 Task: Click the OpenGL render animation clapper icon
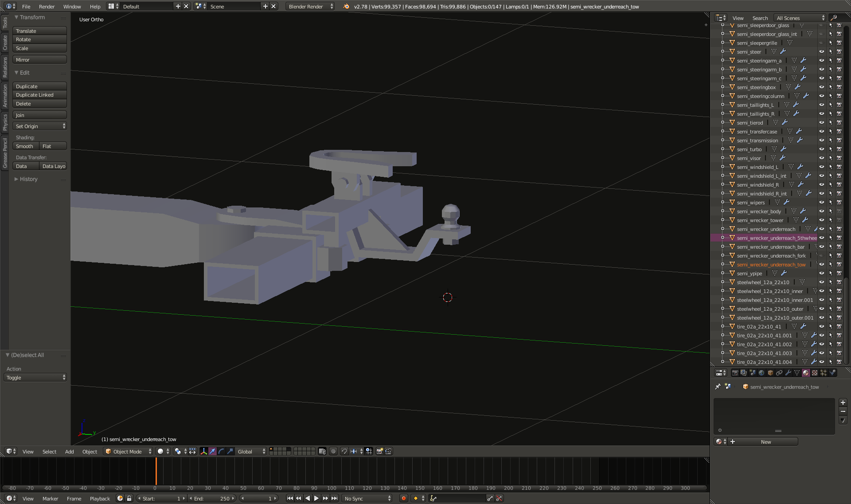tap(388, 451)
